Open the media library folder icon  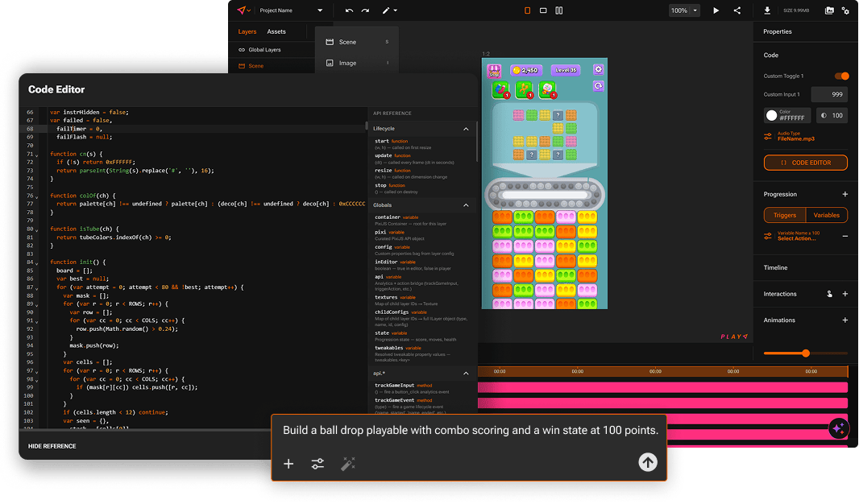[x=829, y=10]
